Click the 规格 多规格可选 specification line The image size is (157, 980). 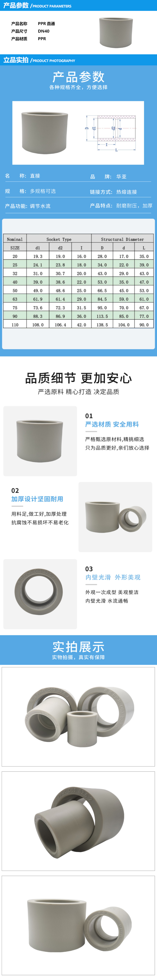[30, 191]
